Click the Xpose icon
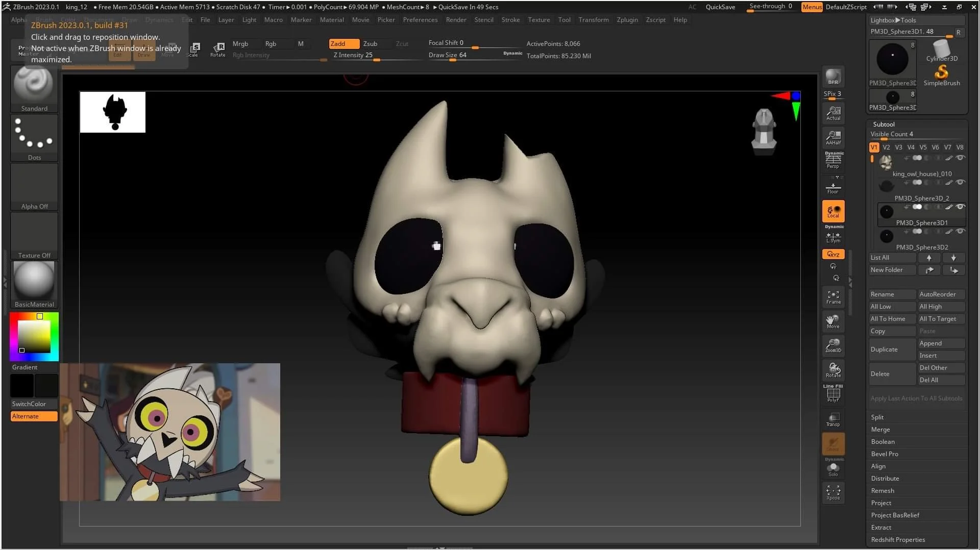Viewport: 980px width, 550px height. point(833,493)
